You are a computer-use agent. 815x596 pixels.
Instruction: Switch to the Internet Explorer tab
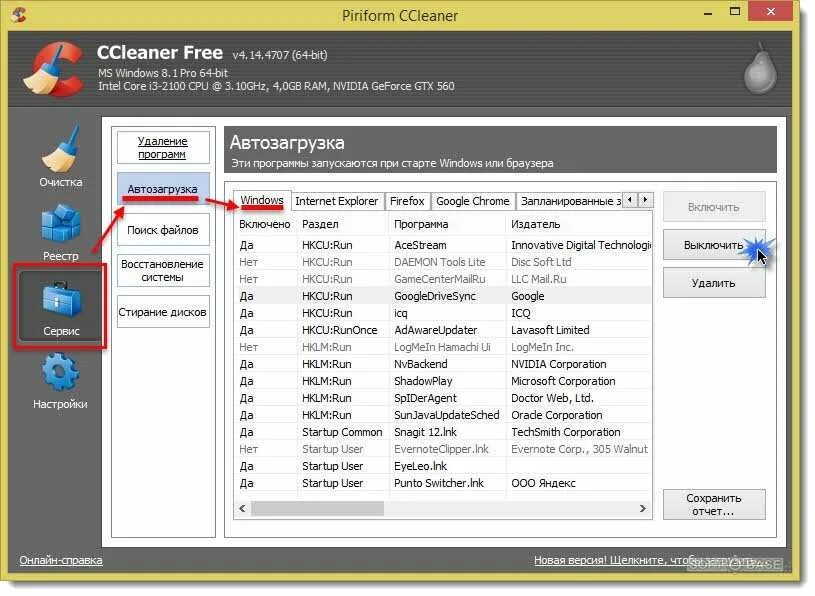point(336,201)
